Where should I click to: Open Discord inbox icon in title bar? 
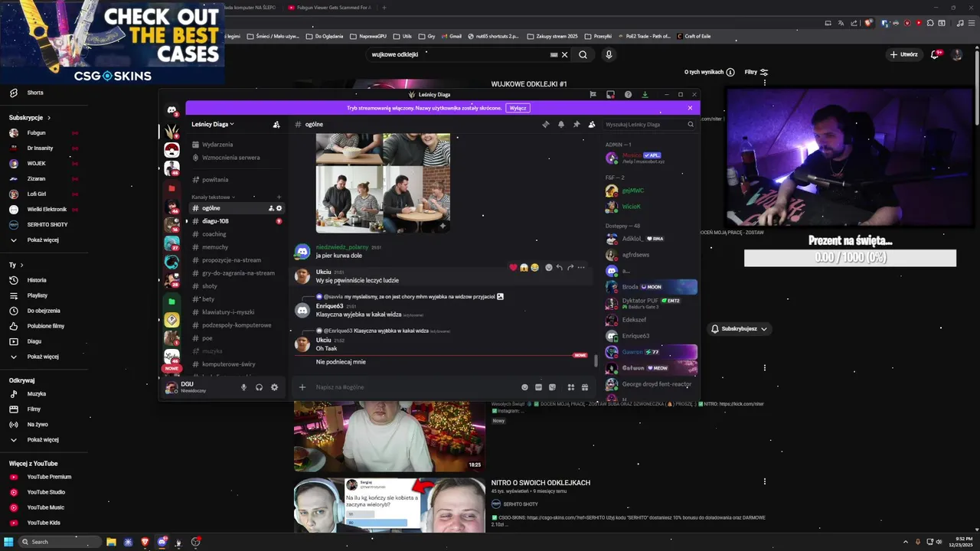pyautogui.click(x=610, y=95)
